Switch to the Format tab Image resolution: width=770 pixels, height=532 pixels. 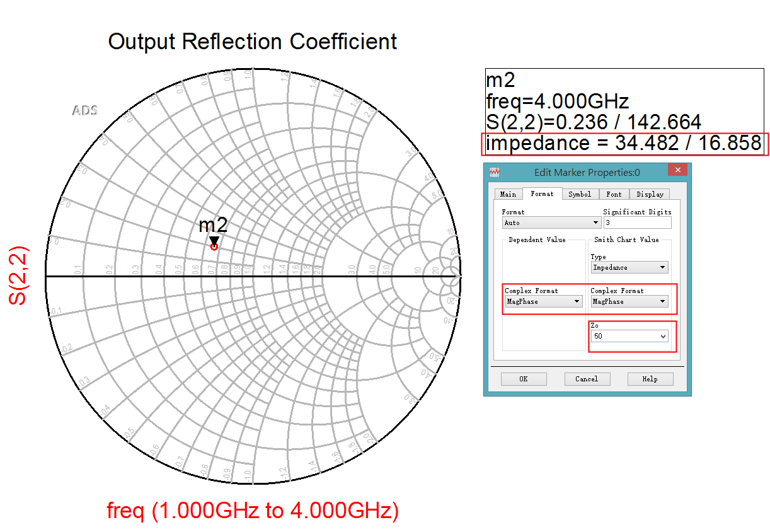coord(542,194)
